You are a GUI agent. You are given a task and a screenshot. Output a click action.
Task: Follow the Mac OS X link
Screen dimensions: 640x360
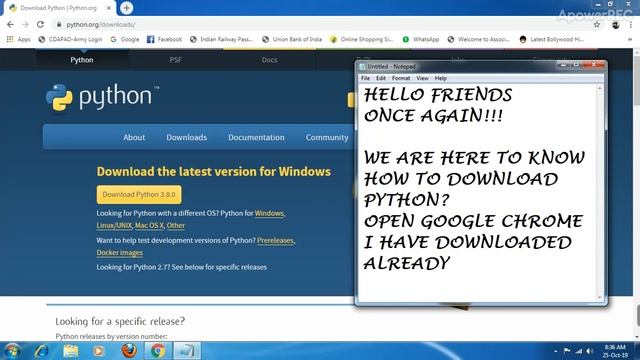pyautogui.click(x=149, y=225)
